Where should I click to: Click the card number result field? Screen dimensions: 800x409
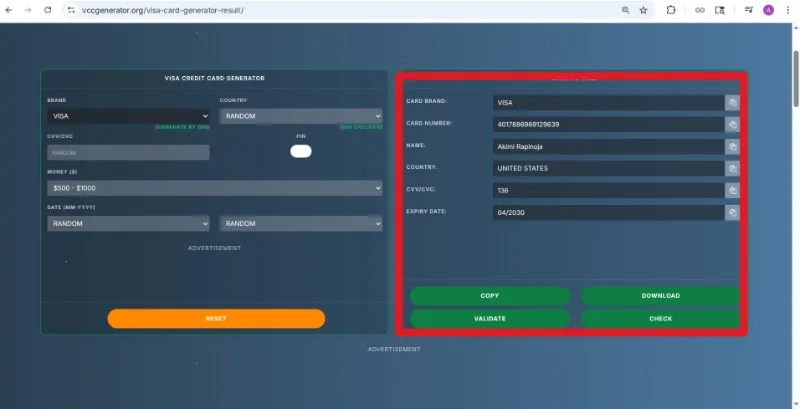click(x=609, y=124)
